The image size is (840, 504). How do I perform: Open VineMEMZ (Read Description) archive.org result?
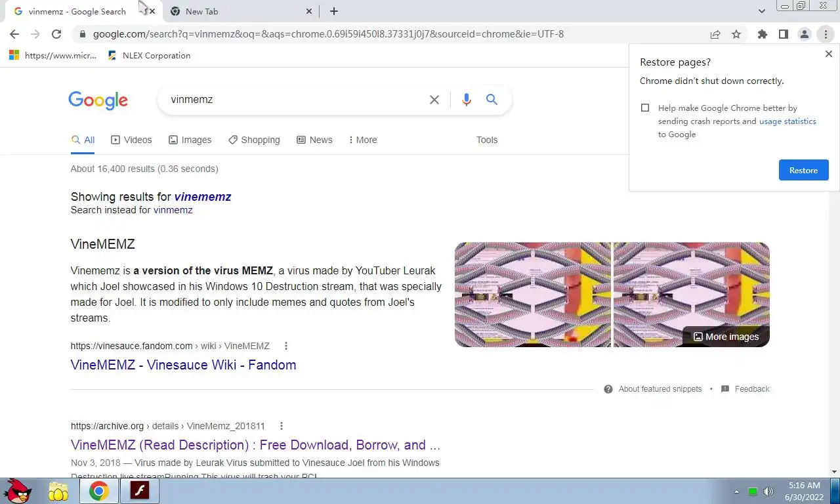255,445
